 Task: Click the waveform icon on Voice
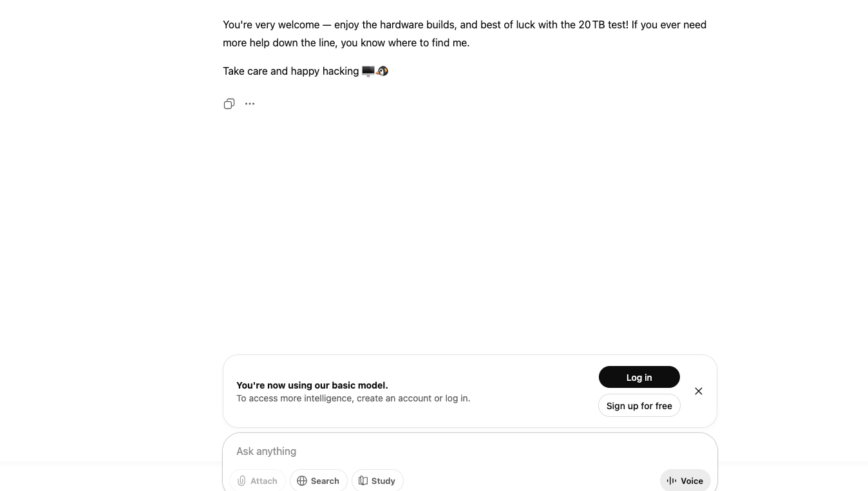(x=672, y=481)
